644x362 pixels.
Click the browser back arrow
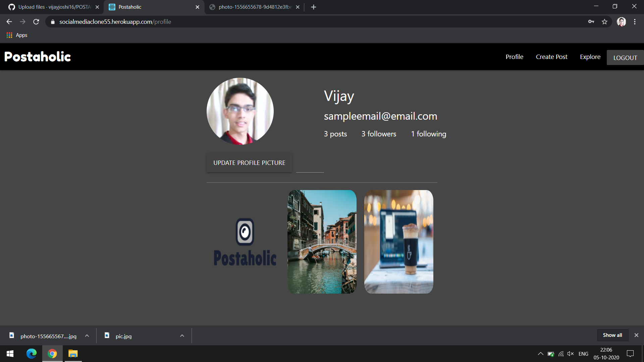9,22
